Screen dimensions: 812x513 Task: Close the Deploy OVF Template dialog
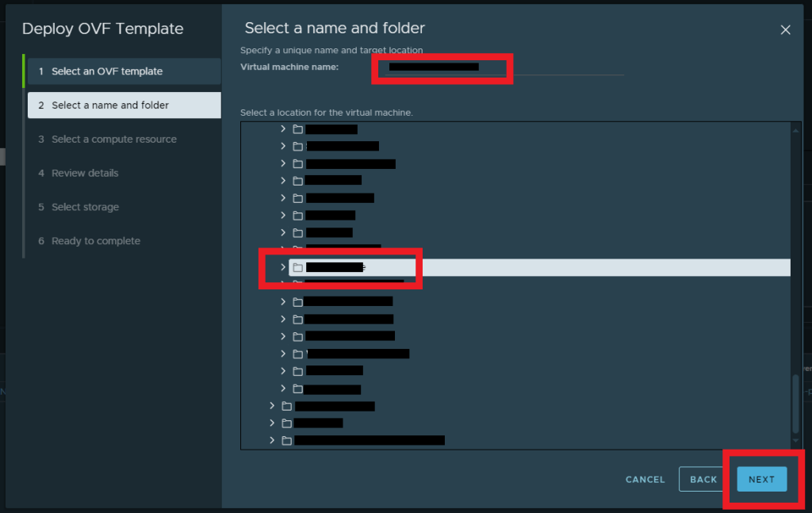(785, 30)
